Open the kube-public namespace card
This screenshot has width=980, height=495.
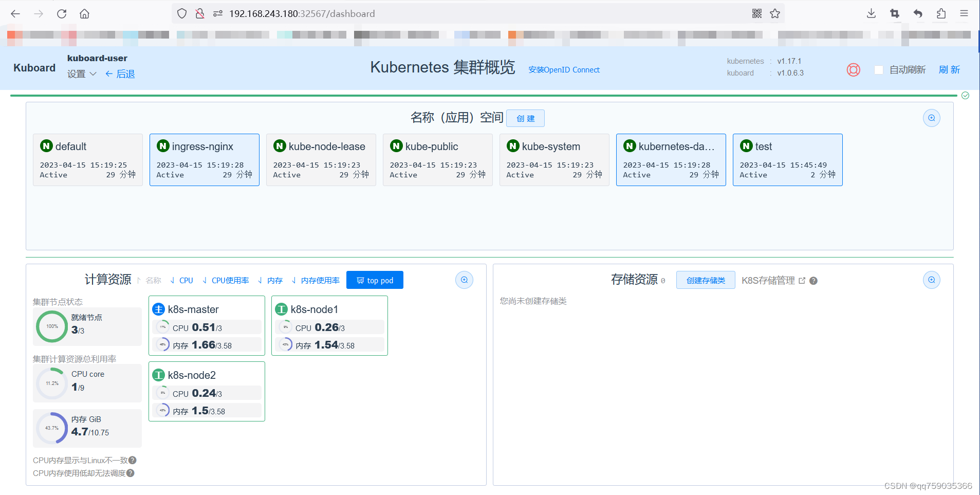point(438,160)
